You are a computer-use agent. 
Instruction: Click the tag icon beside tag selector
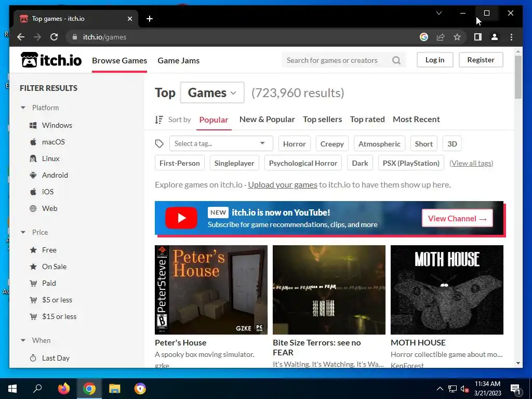pyautogui.click(x=159, y=143)
